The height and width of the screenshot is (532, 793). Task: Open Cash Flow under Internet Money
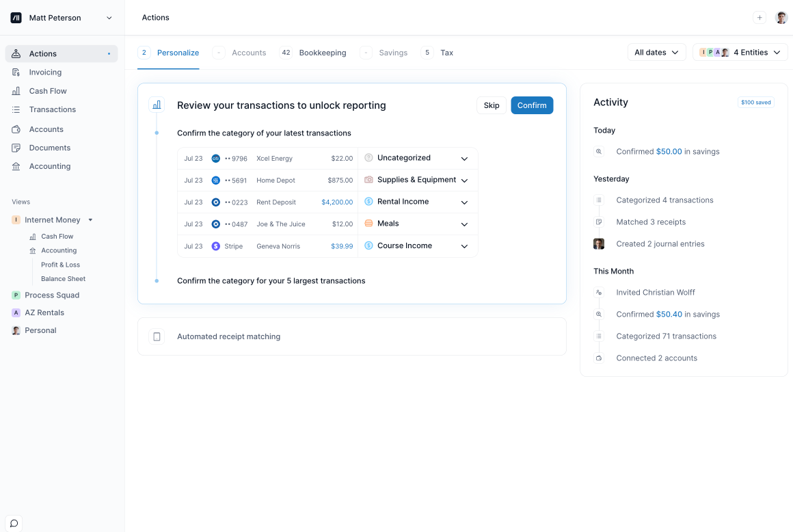57,236
